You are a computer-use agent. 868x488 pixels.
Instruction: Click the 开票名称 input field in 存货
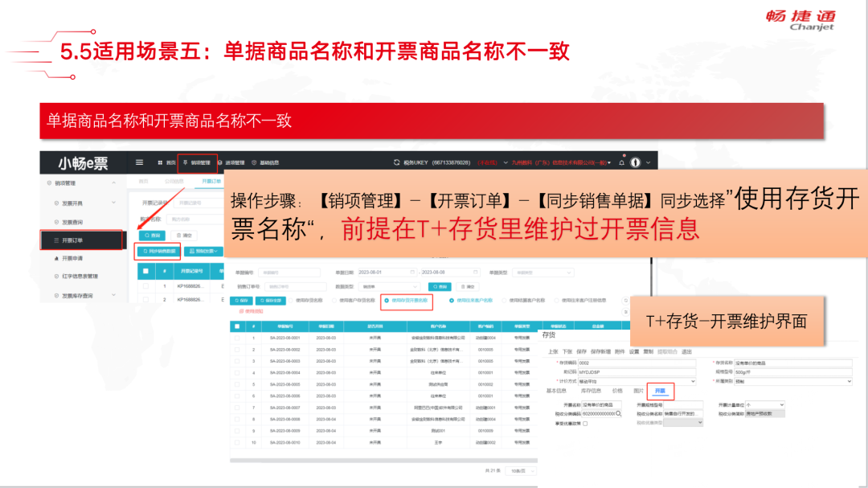tap(601, 405)
